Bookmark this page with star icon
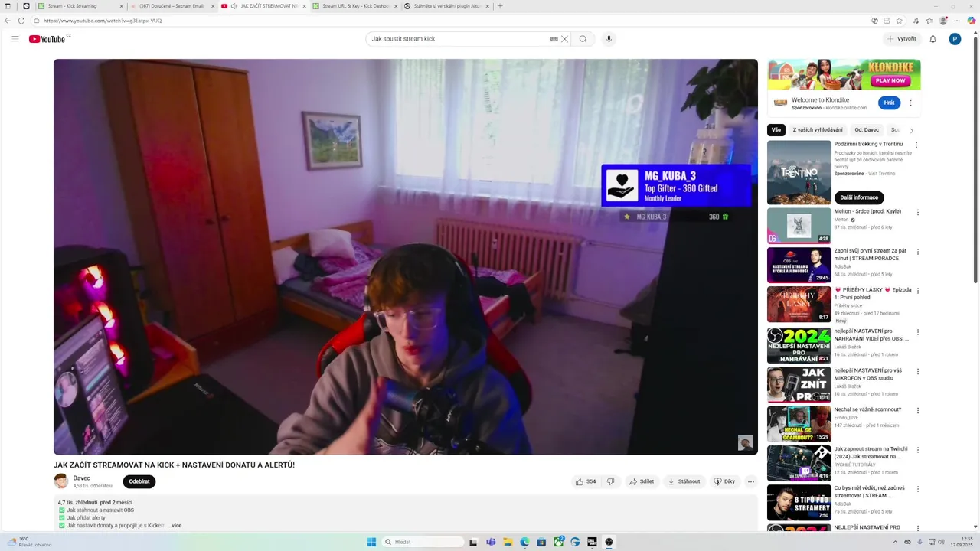This screenshot has height=551, width=980. click(x=900, y=21)
